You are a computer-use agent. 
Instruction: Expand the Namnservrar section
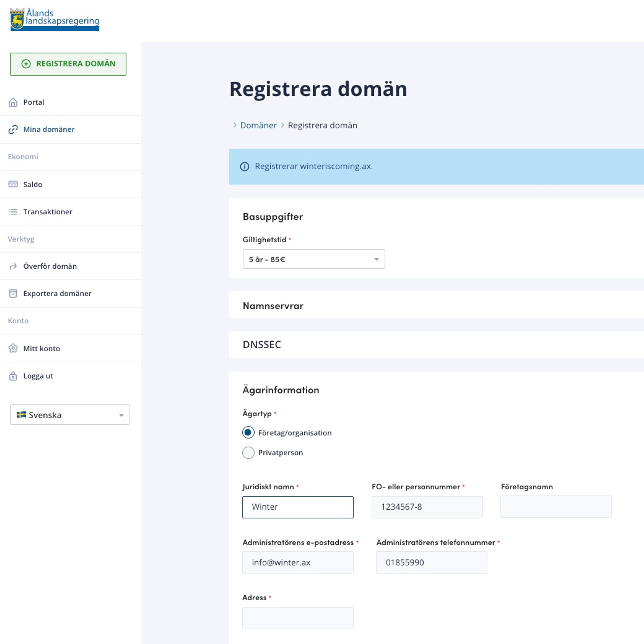(273, 306)
